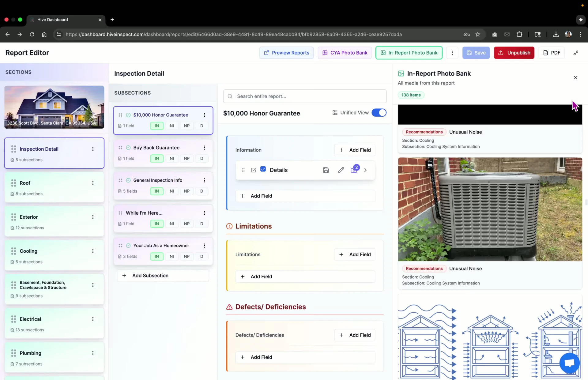The height and width of the screenshot is (380, 588).
Task: Select the Roof section
Action: tap(54, 187)
